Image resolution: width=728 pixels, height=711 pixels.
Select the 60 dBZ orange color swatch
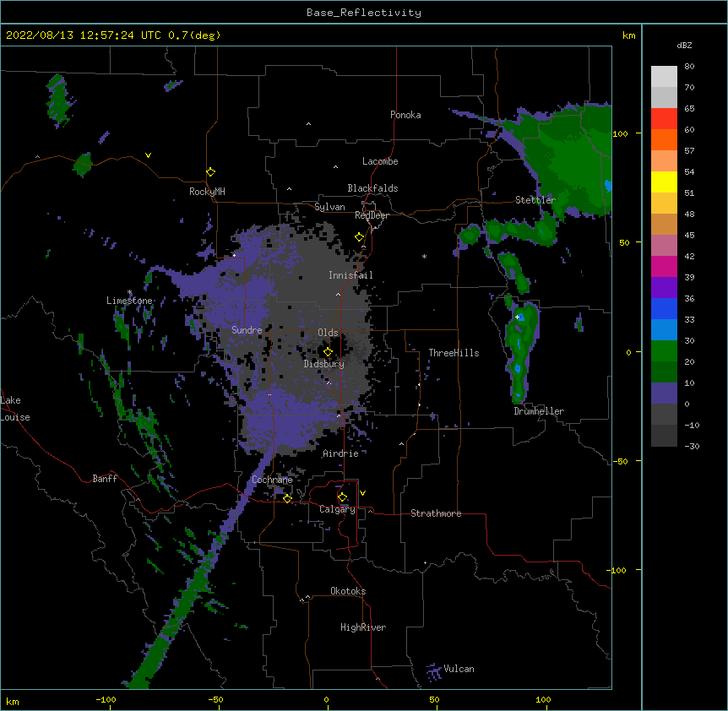(664, 139)
